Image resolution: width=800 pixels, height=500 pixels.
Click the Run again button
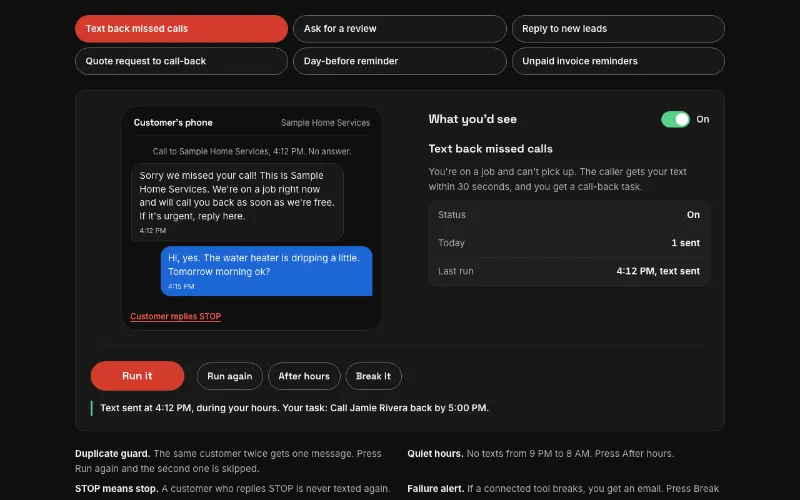(x=230, y=376)
